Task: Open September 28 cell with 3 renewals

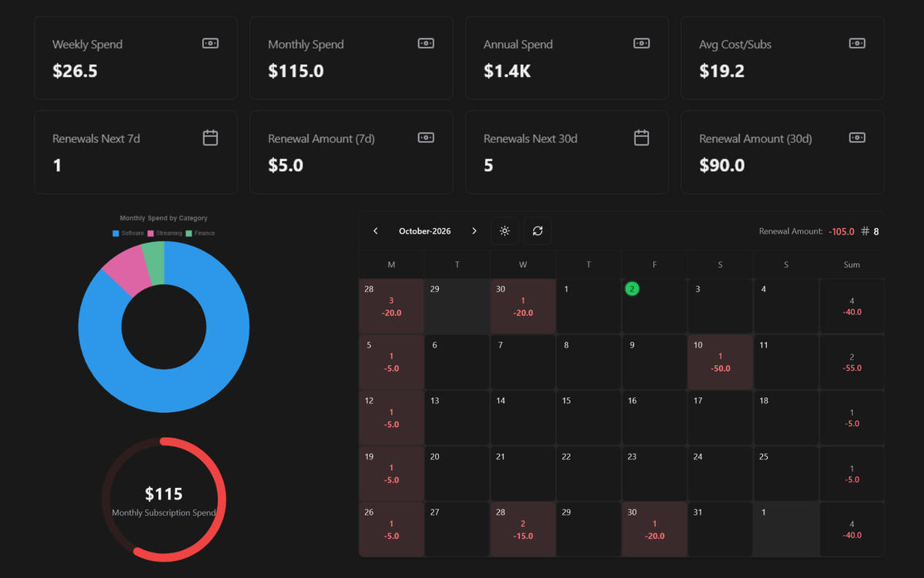Action: click(391, 306)
